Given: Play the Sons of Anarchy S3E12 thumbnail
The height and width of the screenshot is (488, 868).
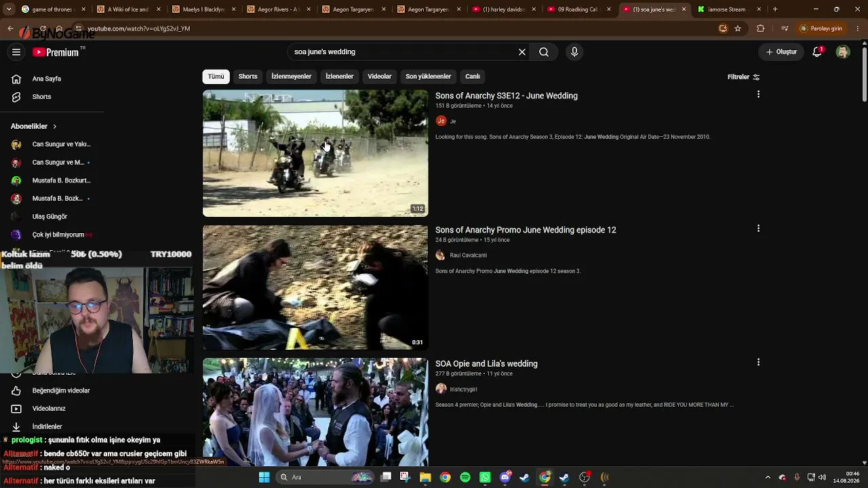Looking at the screenshot, I should pyautogui.click(x=315, y=154).
